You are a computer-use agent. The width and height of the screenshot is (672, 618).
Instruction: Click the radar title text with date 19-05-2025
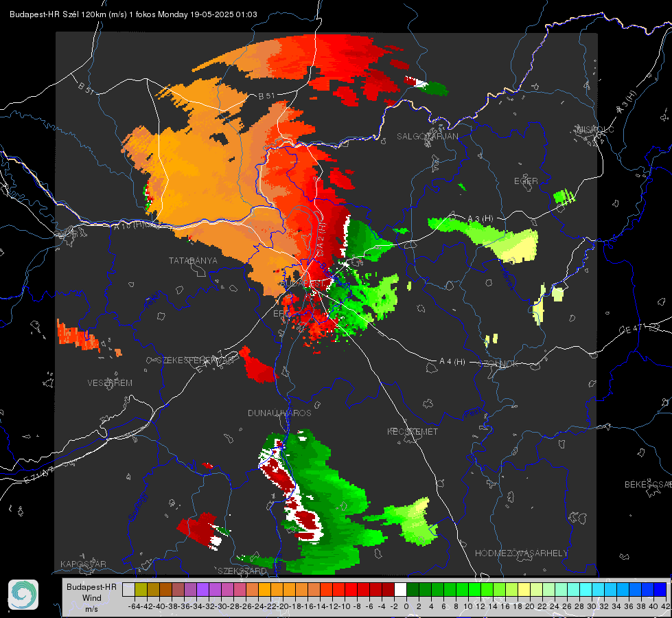(133, 14)
